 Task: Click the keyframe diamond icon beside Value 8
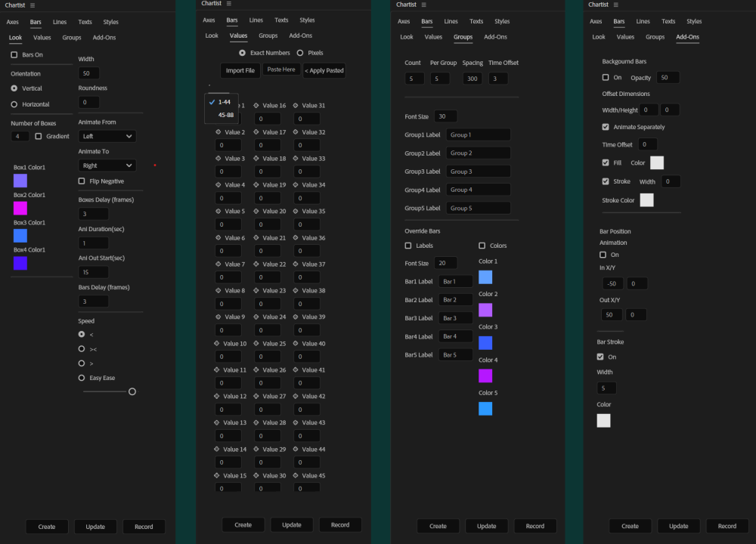pyautogui.click(x=217, y=290)
